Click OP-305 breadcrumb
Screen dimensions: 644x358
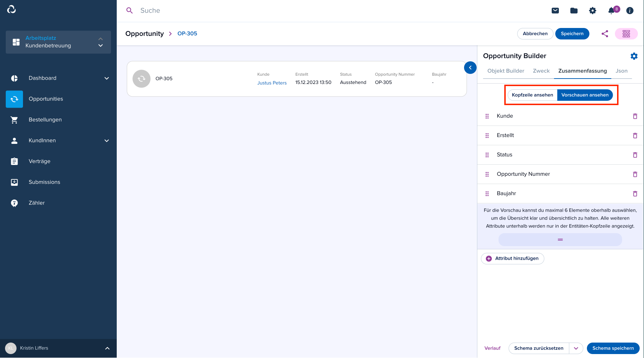[x=187, y=34]
